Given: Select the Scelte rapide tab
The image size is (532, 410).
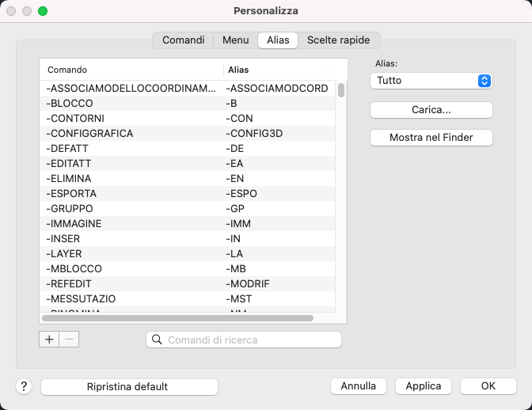Looking at the screenshot, I should [x=338, y=40].
